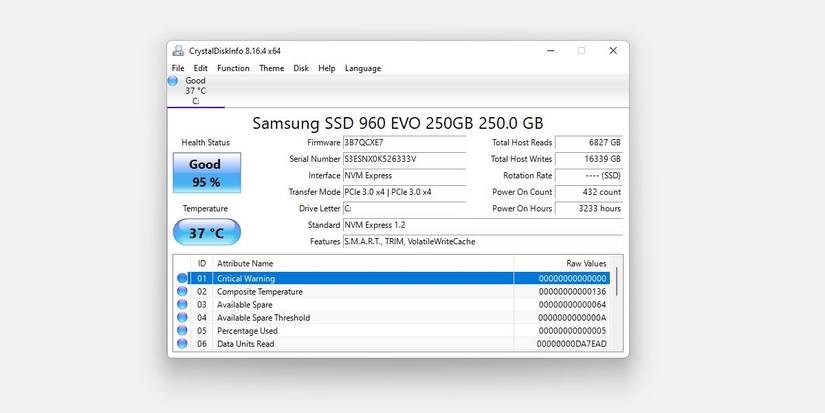825x413 pixels.
Task: Click the Serial Number field
Action: (x=404, y=159)
